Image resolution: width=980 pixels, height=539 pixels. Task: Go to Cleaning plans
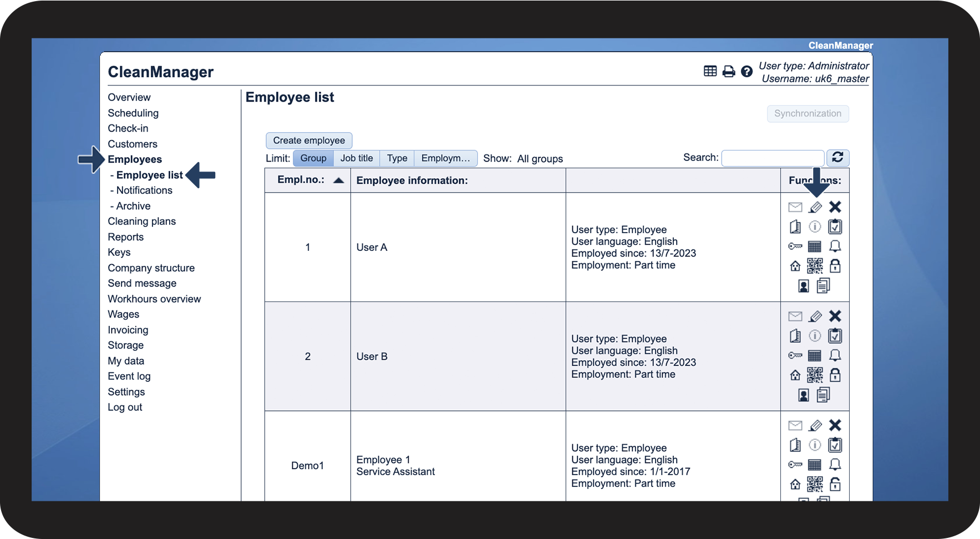click(141, 221)
